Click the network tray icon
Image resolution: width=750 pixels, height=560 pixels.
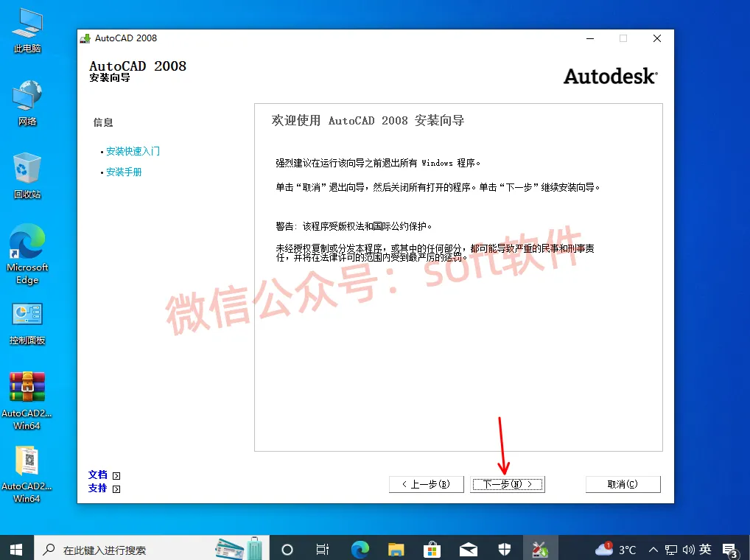click(671, 550)
